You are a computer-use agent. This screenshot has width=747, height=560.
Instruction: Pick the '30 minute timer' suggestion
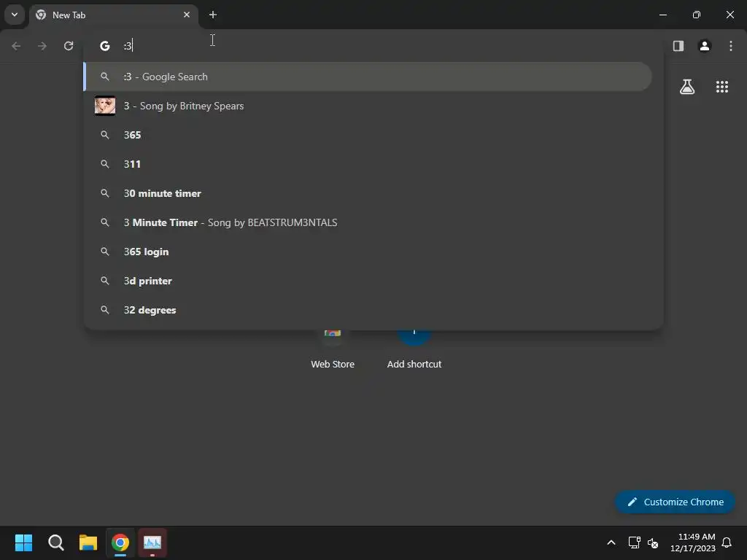(x=368, y=193)
